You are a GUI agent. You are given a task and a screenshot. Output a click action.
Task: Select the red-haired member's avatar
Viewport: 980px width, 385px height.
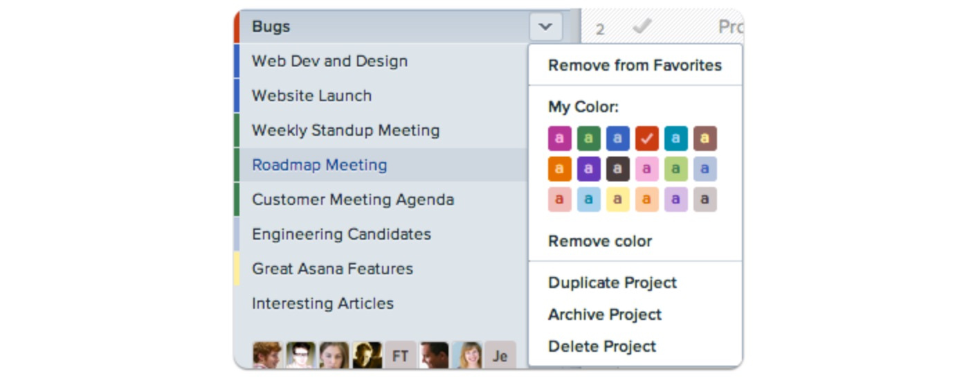pos(267,355)
